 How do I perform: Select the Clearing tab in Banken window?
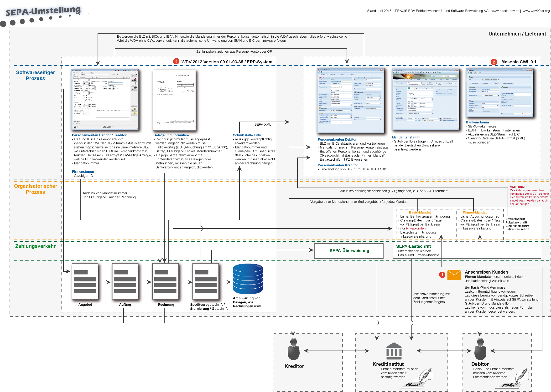point(496,83)
